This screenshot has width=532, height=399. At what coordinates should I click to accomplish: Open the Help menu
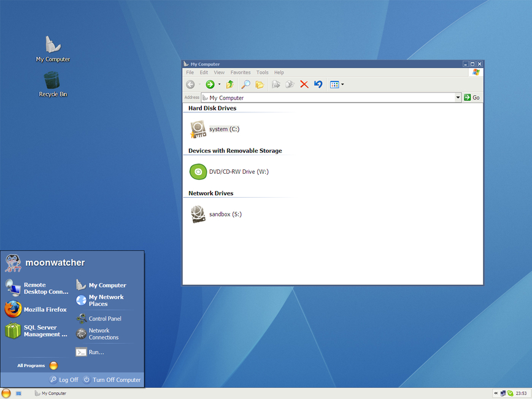[x=279, y=72]
